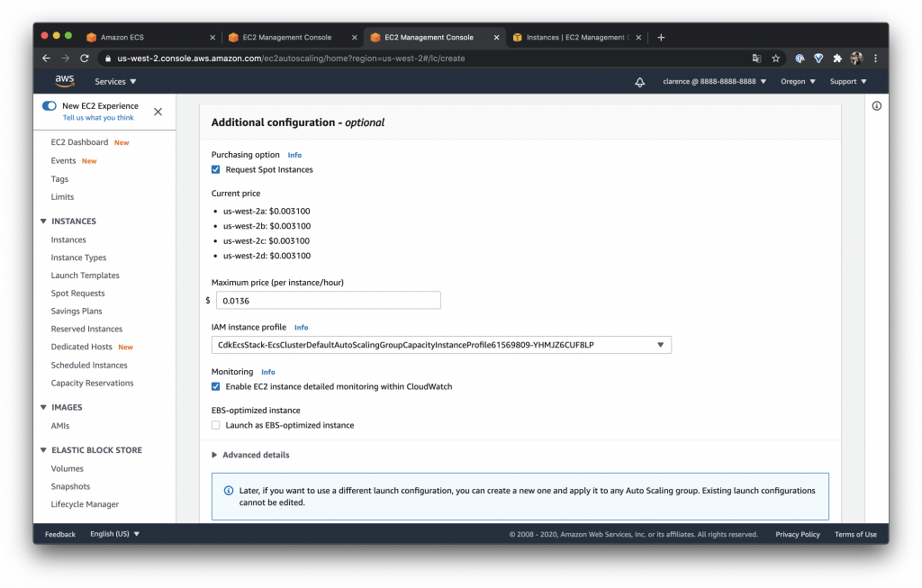The image size is (922, 588).
Task: Click the profile avatar in browser toolbar
Action: point(856,59)
